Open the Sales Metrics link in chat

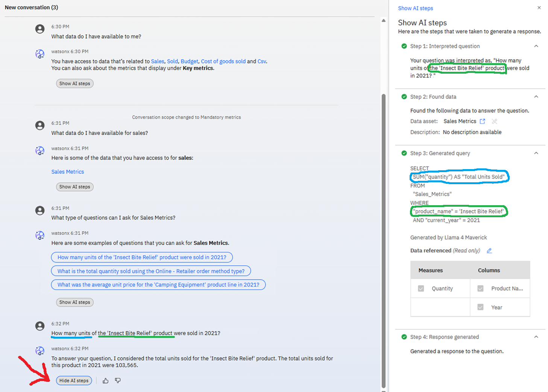coord(68,172)
